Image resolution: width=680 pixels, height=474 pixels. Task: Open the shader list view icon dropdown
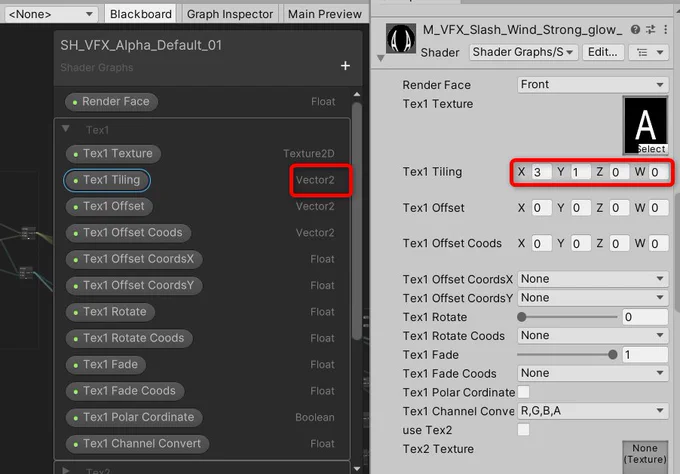pos(649,52)
